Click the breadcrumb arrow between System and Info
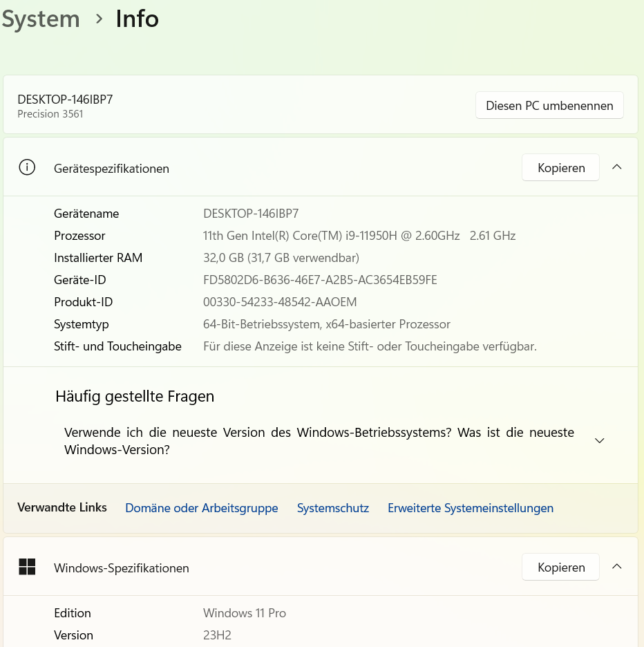 click(x=99, y=19)
